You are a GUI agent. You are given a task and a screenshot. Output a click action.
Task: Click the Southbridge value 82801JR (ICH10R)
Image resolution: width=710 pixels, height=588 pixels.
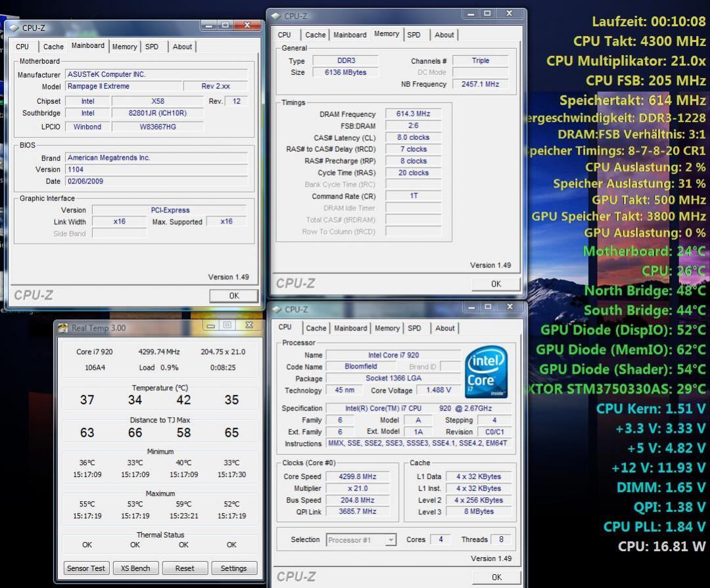coord(158,113)
